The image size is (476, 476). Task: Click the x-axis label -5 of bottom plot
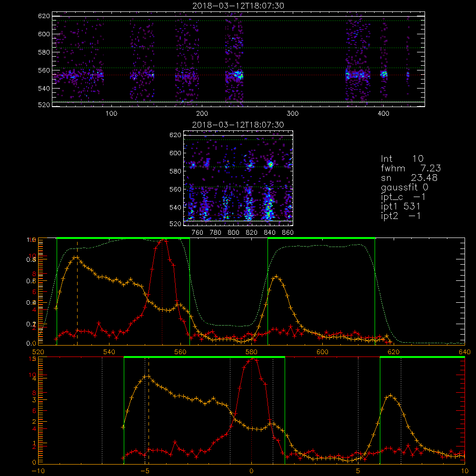(x=145, y=471)
